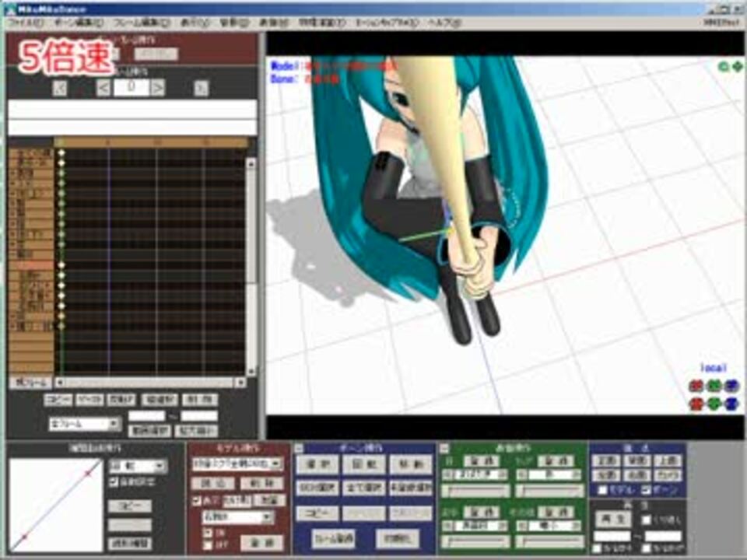Toggle the collapse box of expression operation panel
Viewport: 747px width, 560px height.
click(444, 448)
